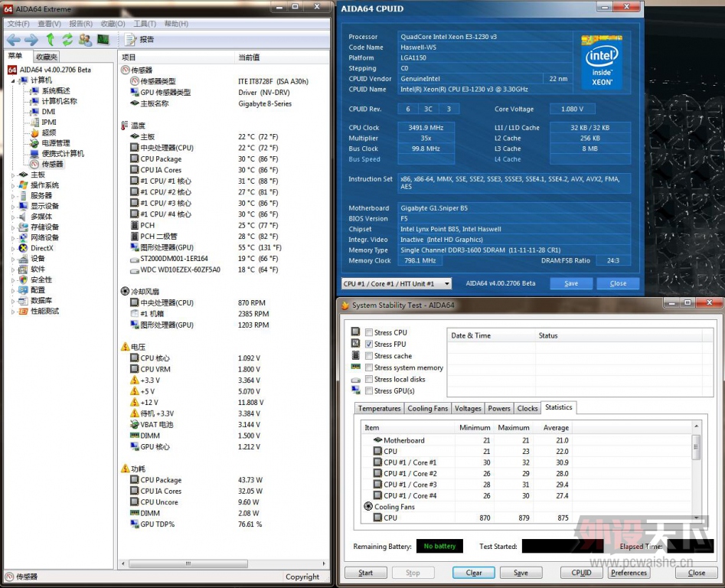Expand the 存储设备 tree node

pyautogui.click(x=13, y=227)
